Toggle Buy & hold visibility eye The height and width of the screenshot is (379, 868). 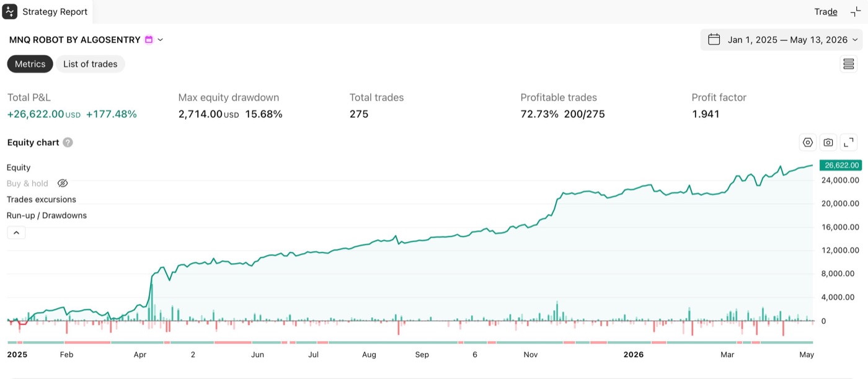pos(63,184)
